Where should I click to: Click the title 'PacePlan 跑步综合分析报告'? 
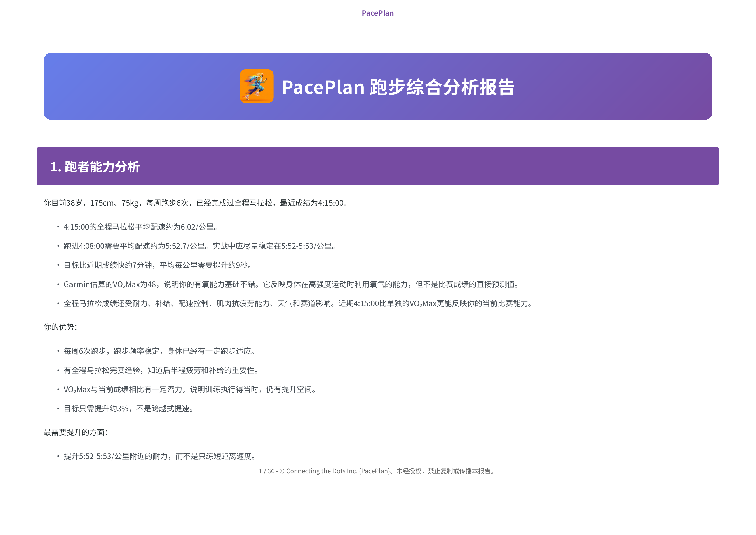(398, 87)
